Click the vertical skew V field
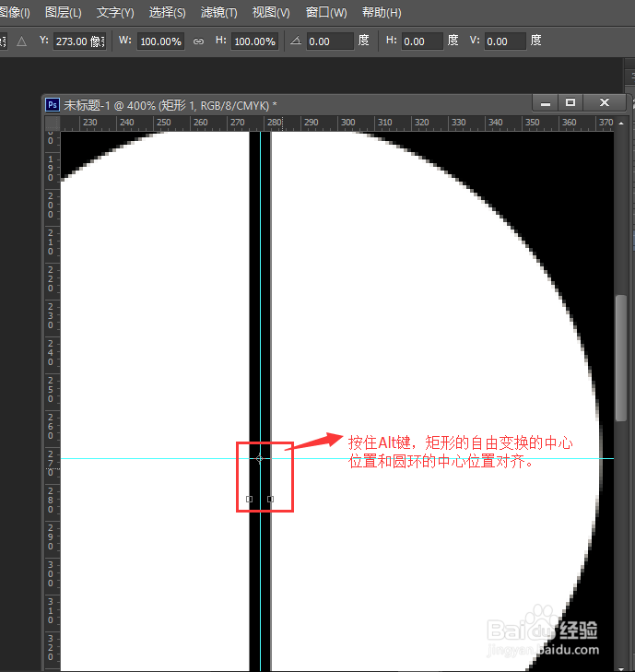This screenshot has height=672, width=635. click(x=505, y=41)
